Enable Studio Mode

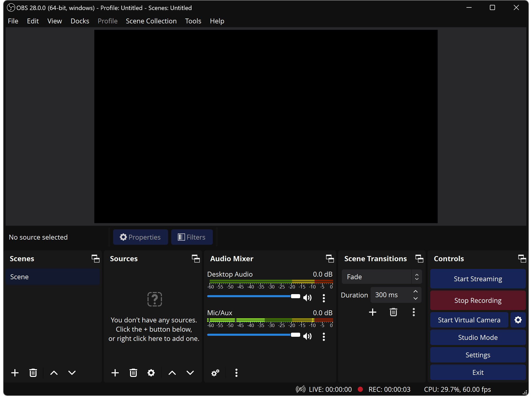click(x=478, y=337)
